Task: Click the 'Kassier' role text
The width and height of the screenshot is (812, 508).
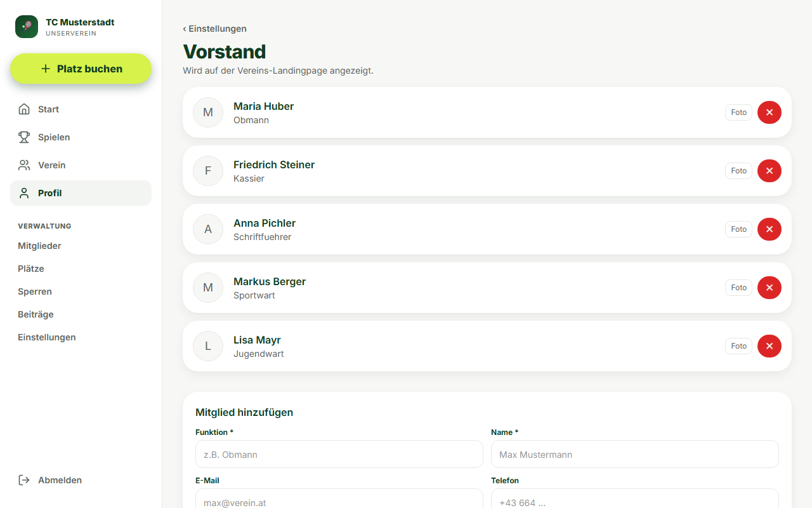Action: pyautogui.click(x=249, y=178)
